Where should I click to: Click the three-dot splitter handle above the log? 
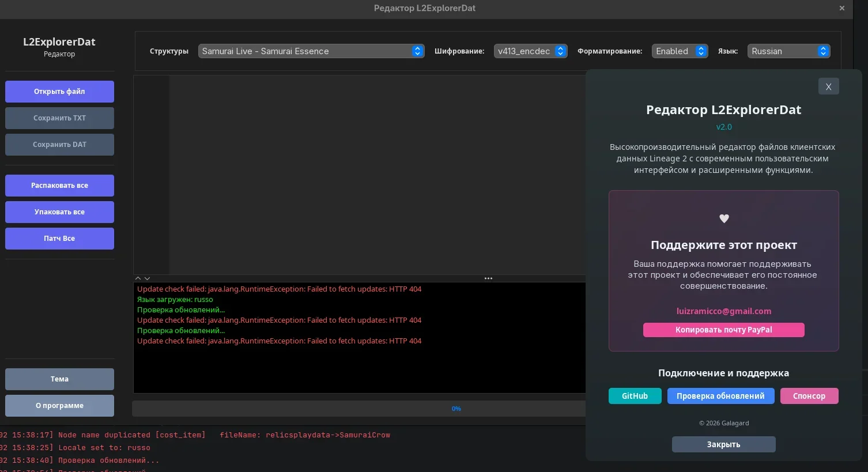488,278
